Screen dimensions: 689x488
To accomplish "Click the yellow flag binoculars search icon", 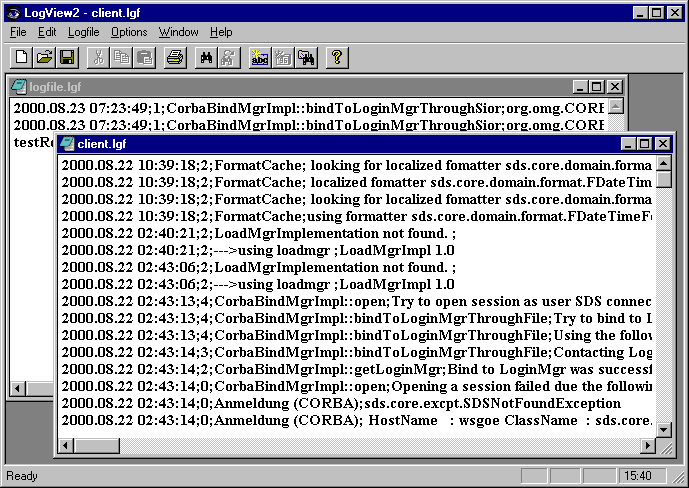I will (x=306, y=58).
